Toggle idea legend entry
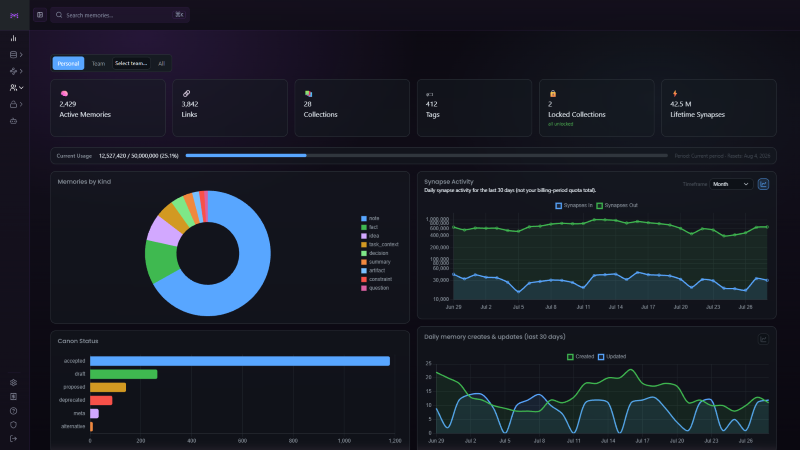Screen dimensions: 800x450 point(370,236)
